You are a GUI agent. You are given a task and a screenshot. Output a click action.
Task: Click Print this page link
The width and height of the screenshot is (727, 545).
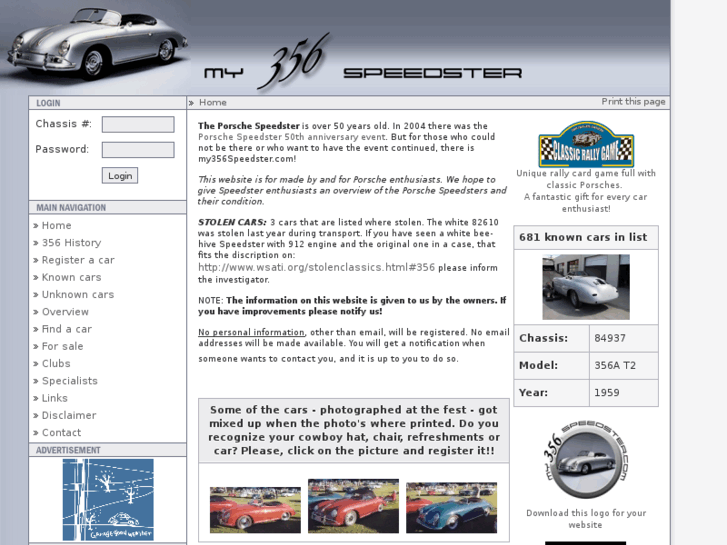pyautogui.click(x=633, y=102)
